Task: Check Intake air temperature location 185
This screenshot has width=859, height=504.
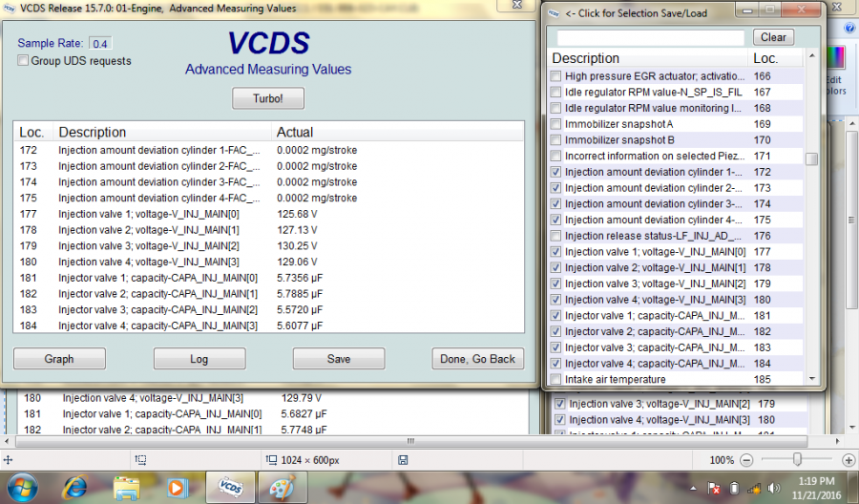Action: [556, 380]
